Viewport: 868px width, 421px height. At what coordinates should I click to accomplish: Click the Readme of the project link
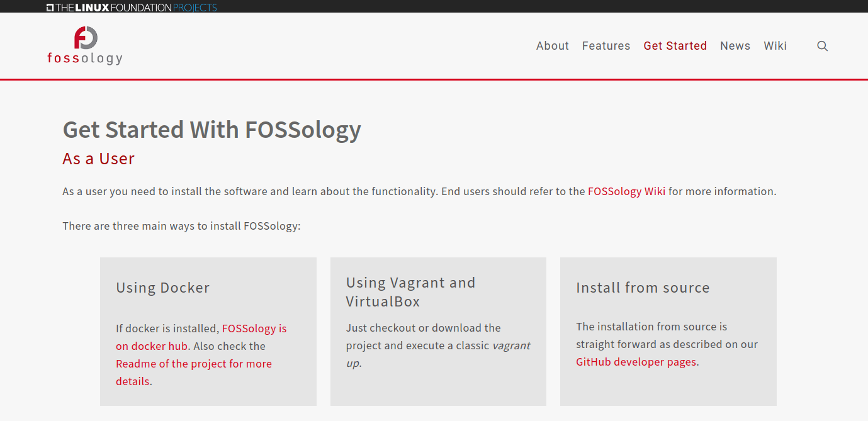[x=193, y=364]
